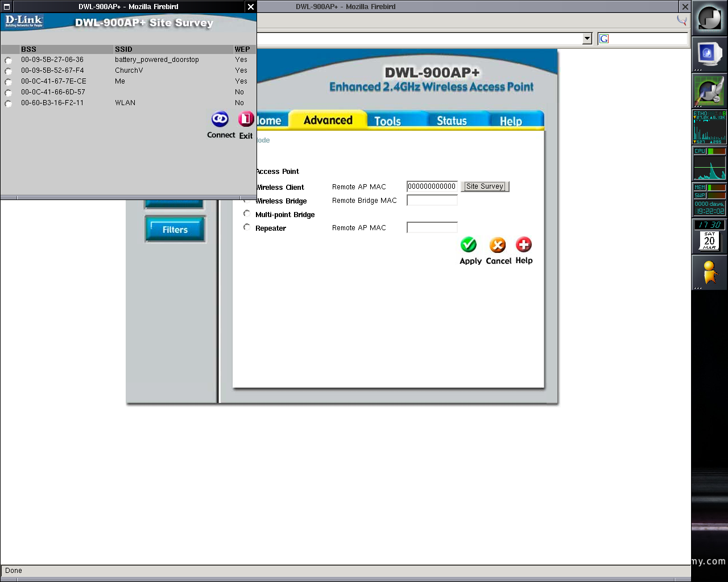Open the monitor icon in the dock
The width and height of the screenshot is (728, 582).
(x=708, y=55)
